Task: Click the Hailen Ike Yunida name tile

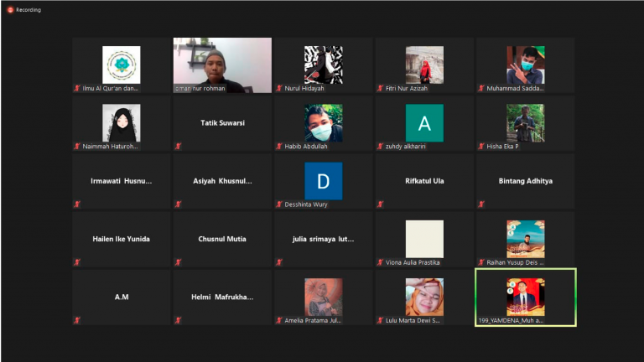Action: (x=122, y=239)
